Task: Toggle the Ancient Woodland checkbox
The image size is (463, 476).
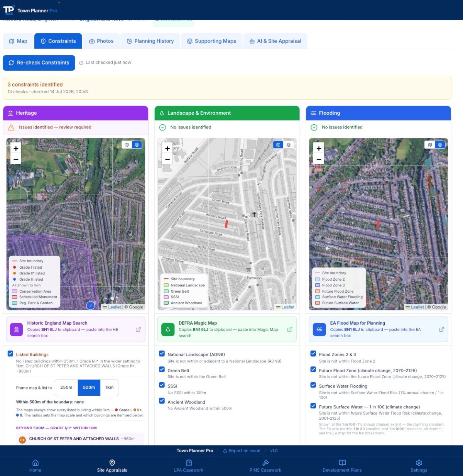Action: [162, 401]
